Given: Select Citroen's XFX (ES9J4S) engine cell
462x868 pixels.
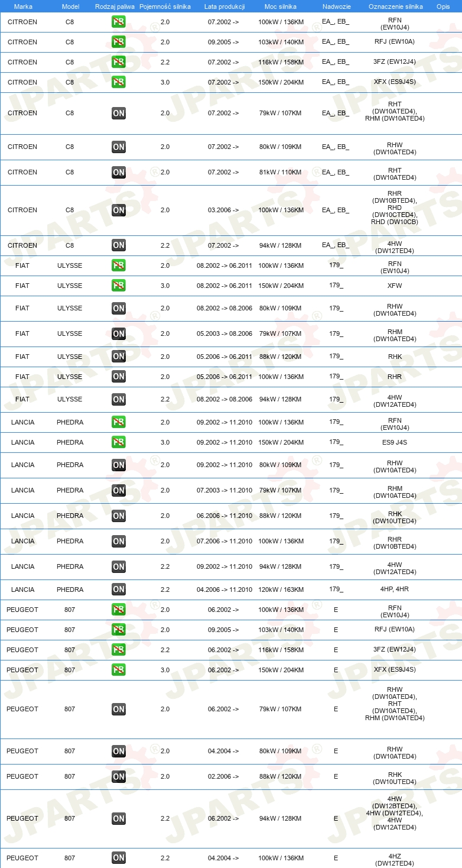Looking at the screenshot, I should [395, 82].
